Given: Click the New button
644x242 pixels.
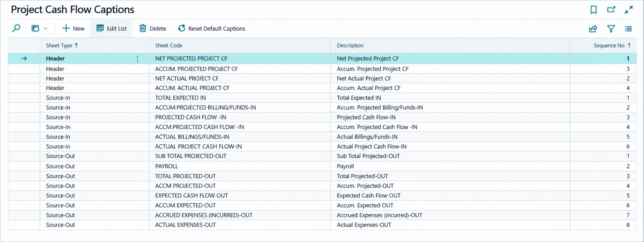Looking at the screenshot, I should 73,28.
